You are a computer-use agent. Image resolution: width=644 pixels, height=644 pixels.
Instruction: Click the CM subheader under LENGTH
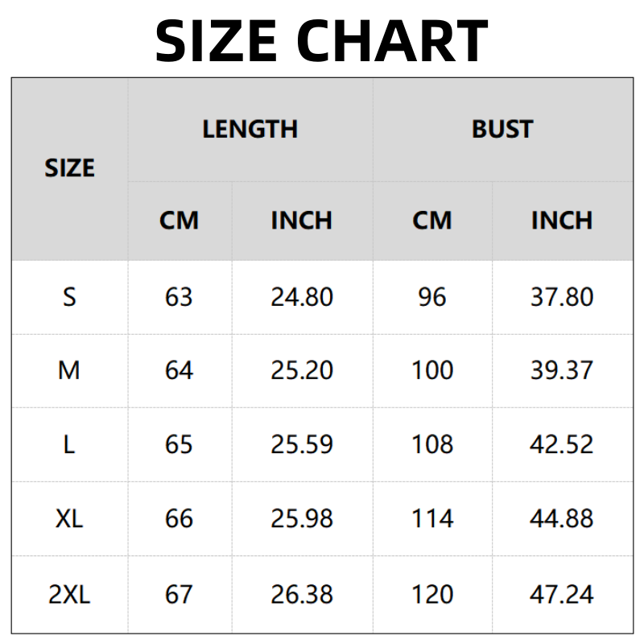(179, 220)
